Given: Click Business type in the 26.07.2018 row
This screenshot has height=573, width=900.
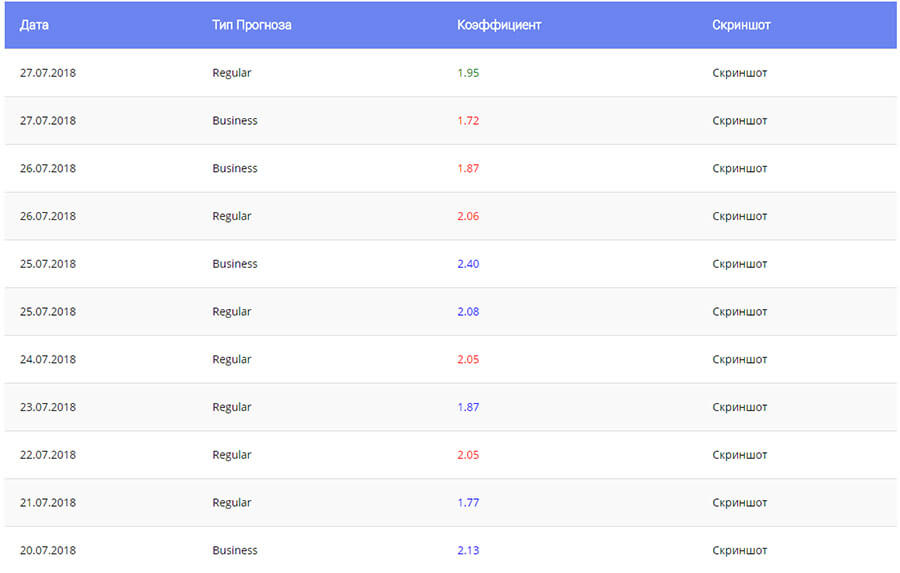Looking at the screenshot, I should pos(235,168).
